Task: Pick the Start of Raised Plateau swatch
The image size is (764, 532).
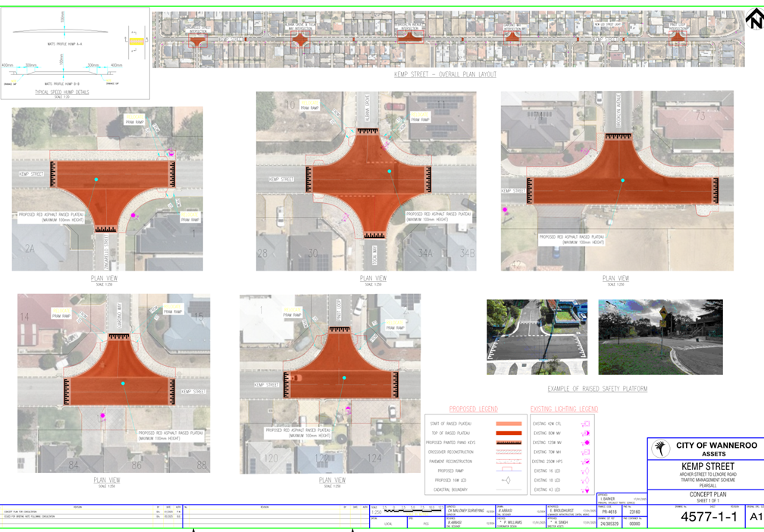Action: (x=508, y=424)
